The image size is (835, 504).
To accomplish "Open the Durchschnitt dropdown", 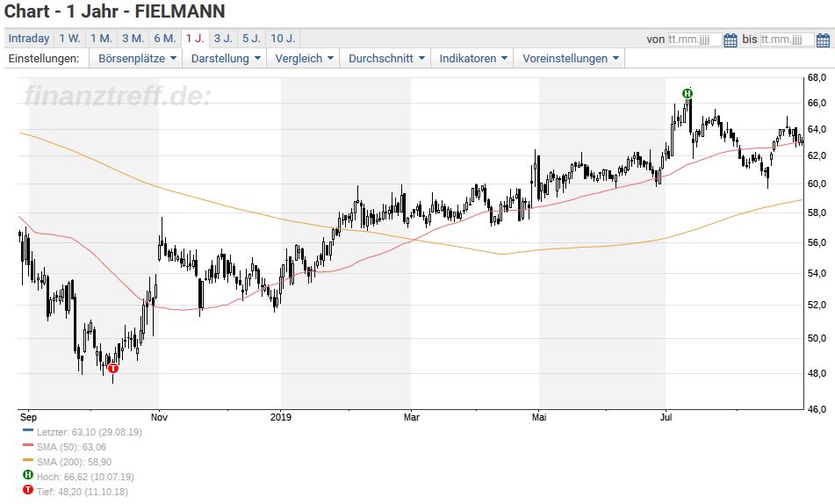I will pos(386,59).
